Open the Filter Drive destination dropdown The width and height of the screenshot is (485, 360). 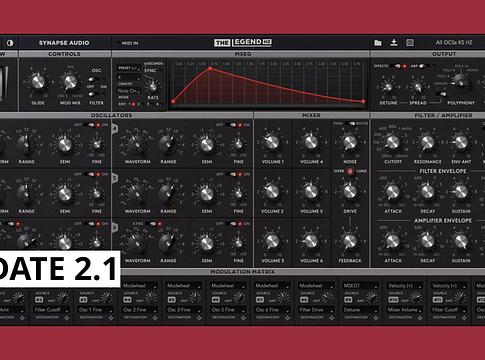(x=316, y=310)
